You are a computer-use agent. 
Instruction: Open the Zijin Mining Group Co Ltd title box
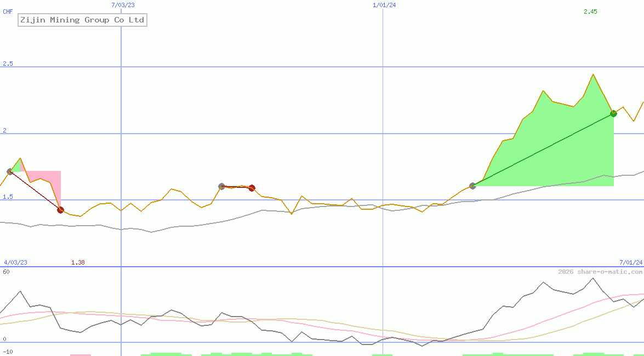click(x=82, y=20)
